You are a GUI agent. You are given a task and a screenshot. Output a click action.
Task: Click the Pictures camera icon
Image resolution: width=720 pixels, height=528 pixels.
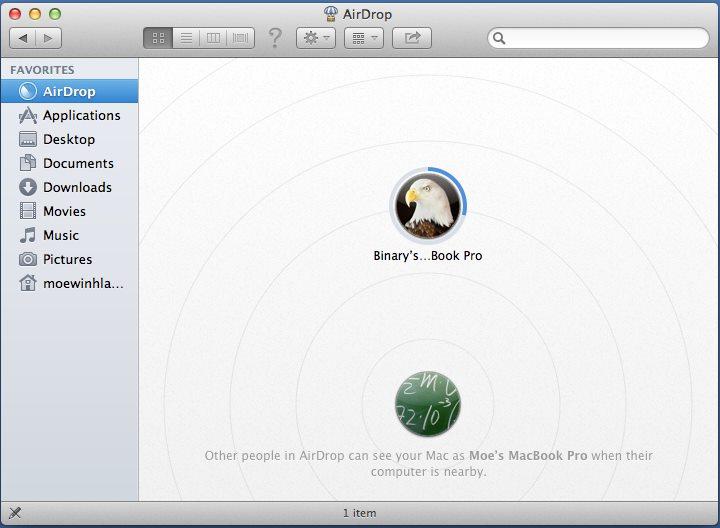(x=28, y=259)
